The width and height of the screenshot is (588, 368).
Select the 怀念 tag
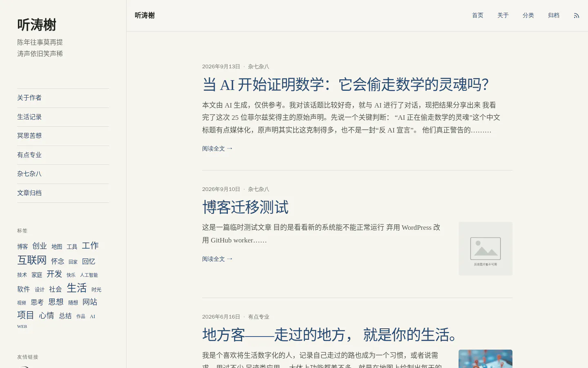tap(58, 261)
